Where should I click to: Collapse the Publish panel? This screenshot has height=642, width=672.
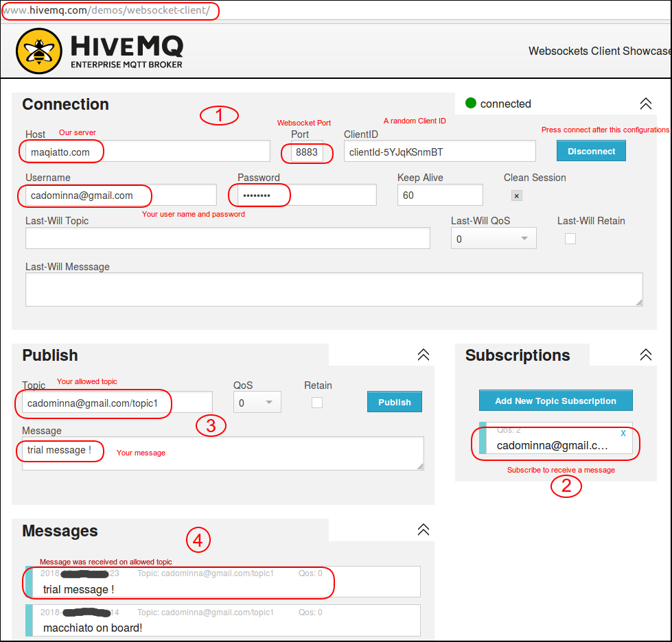tap(423, 355)
